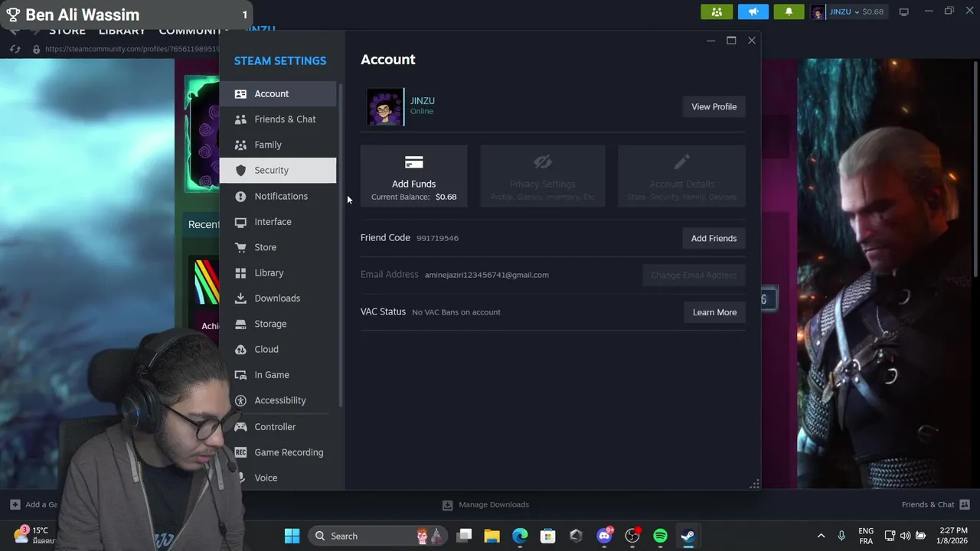Open In Game settings
This screenshot has width=980, height=551.
[x=277, y=375]
